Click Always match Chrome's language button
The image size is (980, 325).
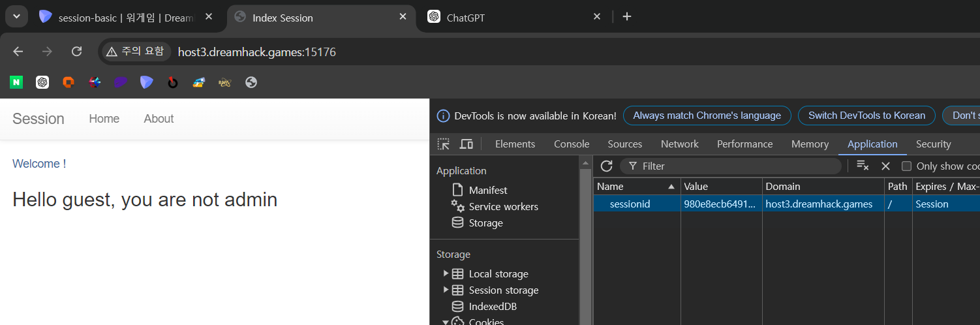pyautogui.click(x=707, y=116)
